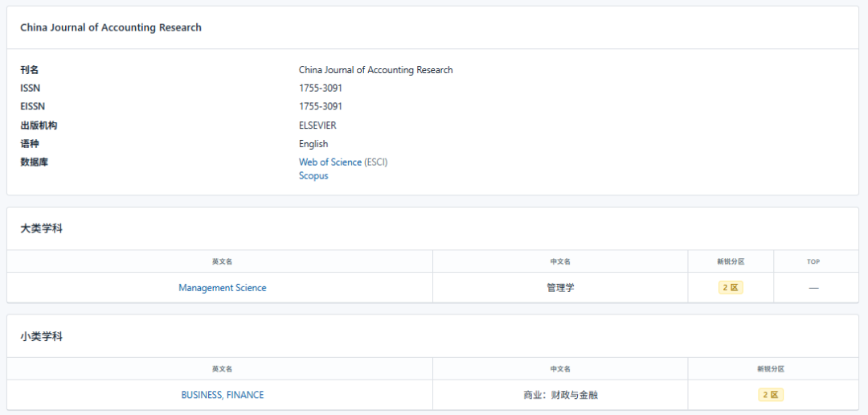Click the English language value
868x415 pixels.
tap(313, 144)
